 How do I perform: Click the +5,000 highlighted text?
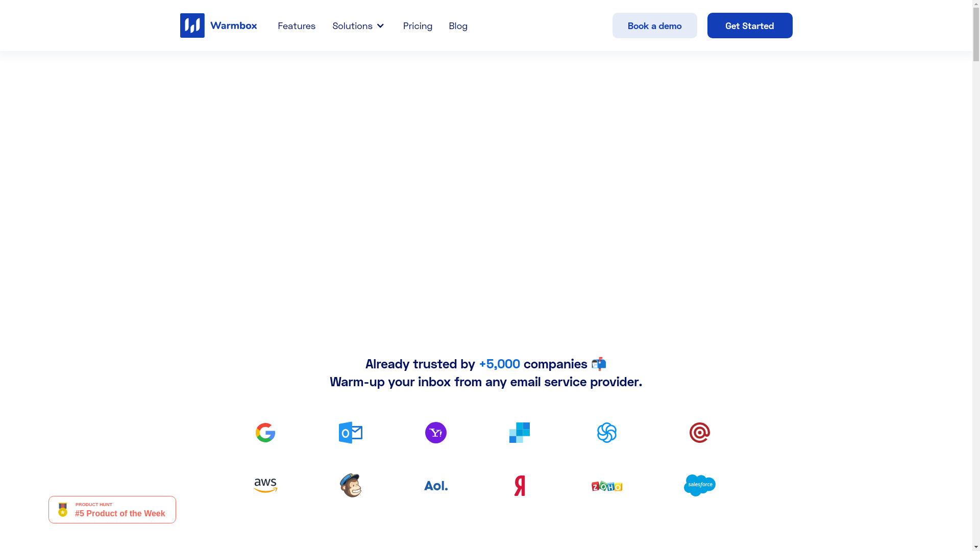point(499,364)
